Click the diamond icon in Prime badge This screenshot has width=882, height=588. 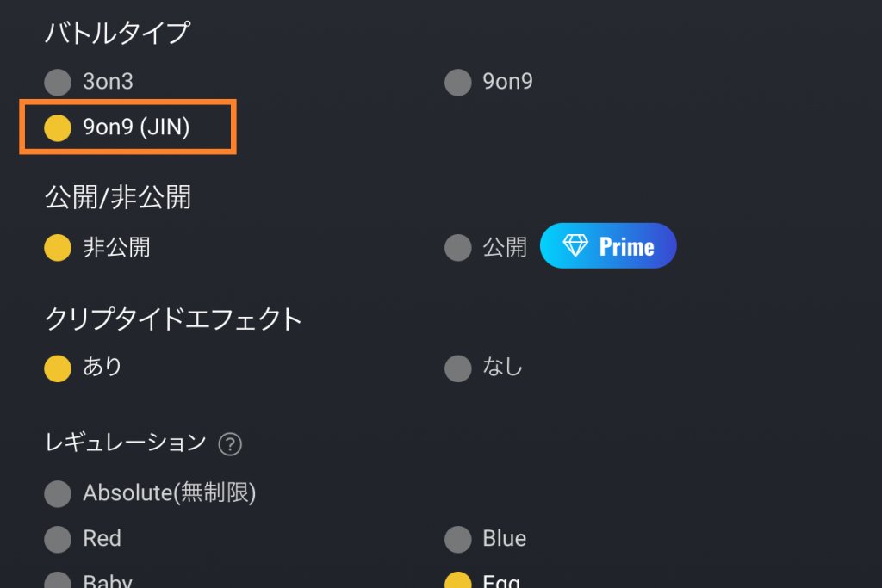[575, 246]
